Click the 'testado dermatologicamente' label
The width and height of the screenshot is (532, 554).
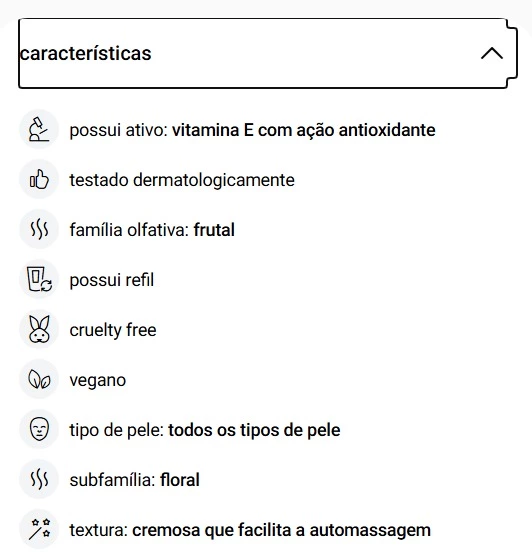(182, 180)
